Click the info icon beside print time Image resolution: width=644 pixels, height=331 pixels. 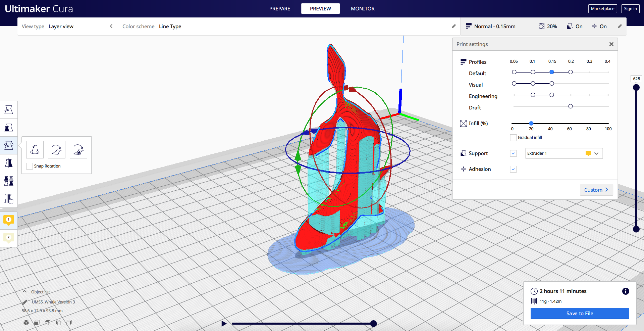click(x=626, y=291)
